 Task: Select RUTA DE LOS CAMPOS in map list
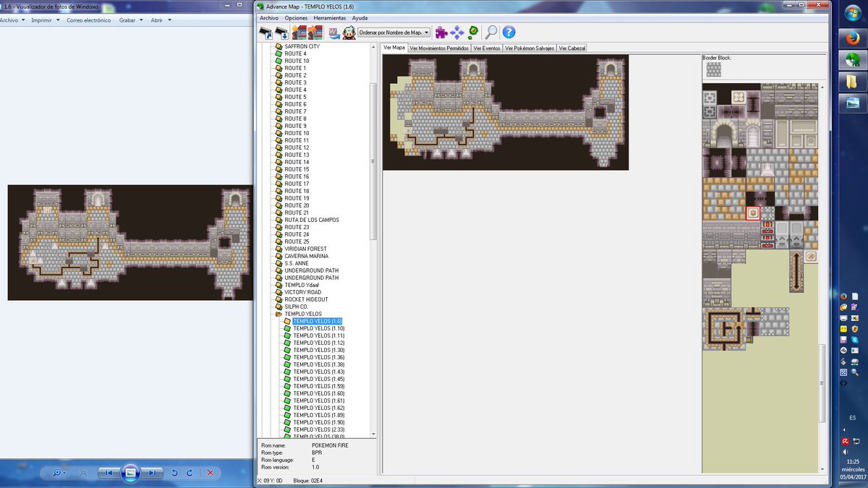[x=312, y=220]
